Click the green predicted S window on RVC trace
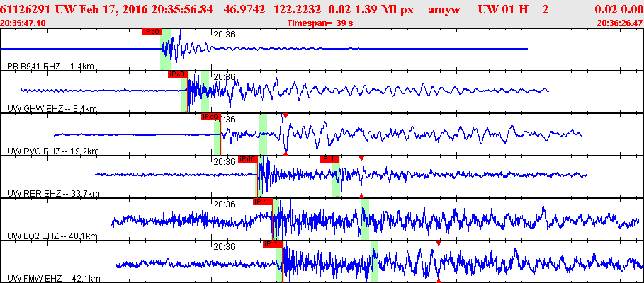644x283 pixels. [x=263, y=134]
